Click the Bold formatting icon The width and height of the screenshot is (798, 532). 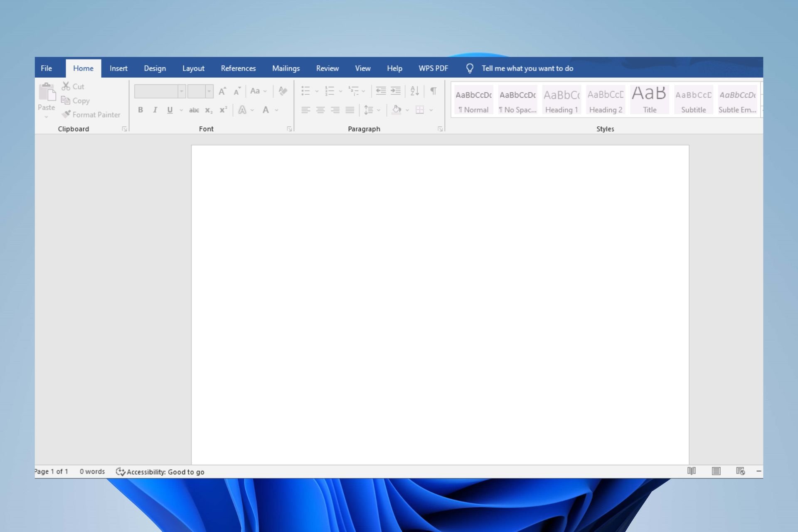(x=140, y=110)
